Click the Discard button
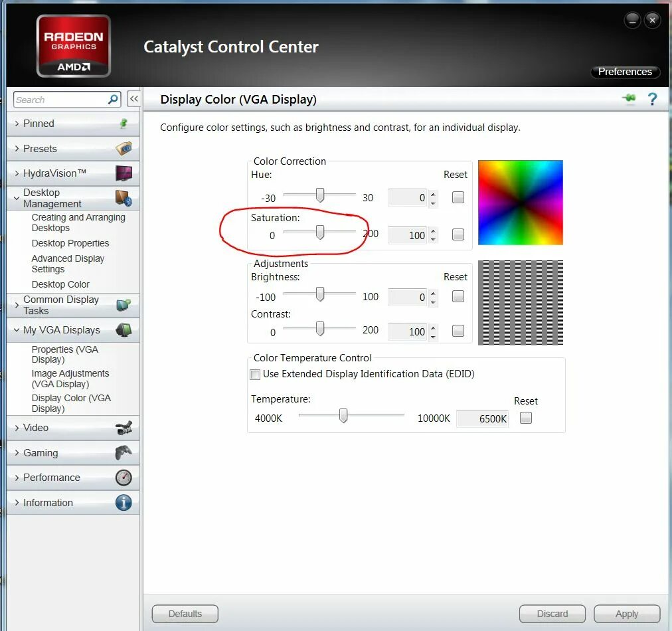The width and height of the screenshot is (672, 631). [x=552, y=614]
